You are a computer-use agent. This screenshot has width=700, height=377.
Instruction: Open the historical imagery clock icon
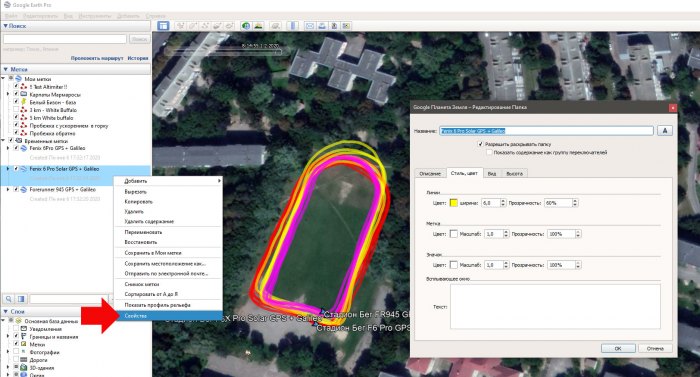[246, 26]
